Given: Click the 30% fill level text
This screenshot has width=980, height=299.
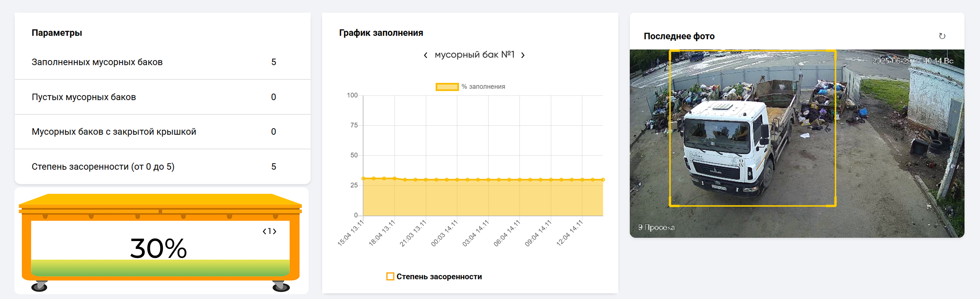Looking at the screenshot, I should coord(158,248).
